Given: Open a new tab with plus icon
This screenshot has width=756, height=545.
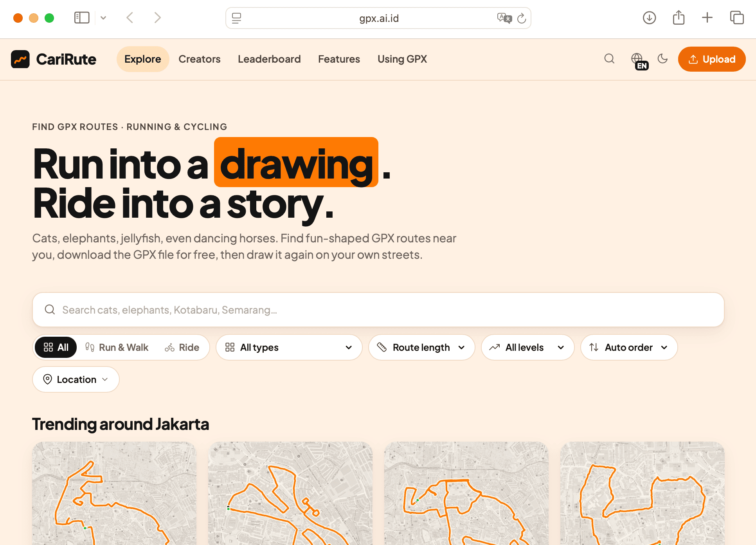Looking at the screenshot, I should tap(707, 18).
